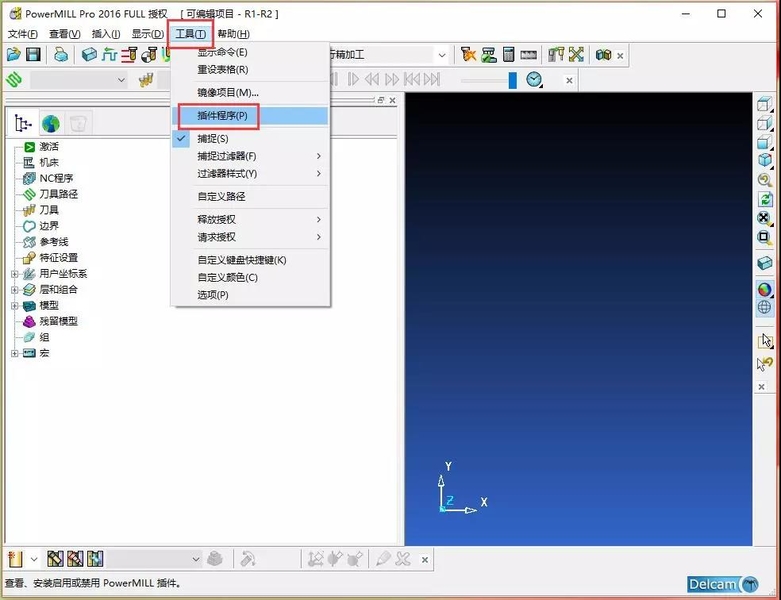Switch to the globe browser tab
This screenshot has width=781, height=600.
pyautogui.click(x=51, y=123)
